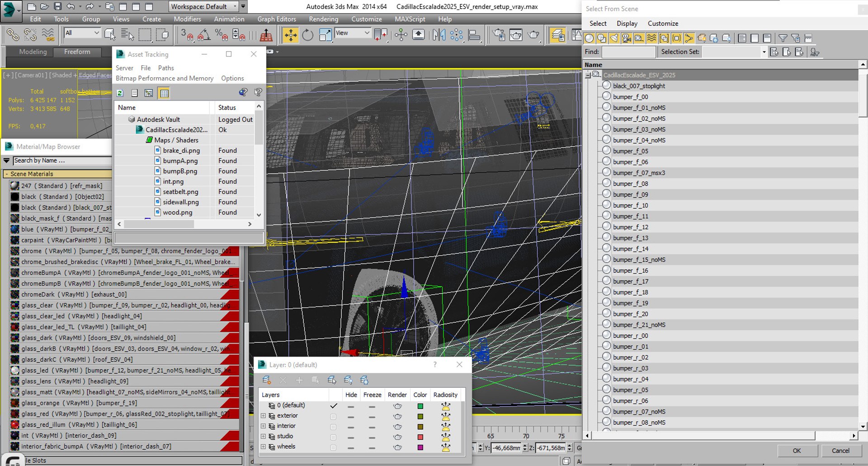868x466 pixels.
Task: Toggle current layer checkbox for interior
Action: pos(333,427)
